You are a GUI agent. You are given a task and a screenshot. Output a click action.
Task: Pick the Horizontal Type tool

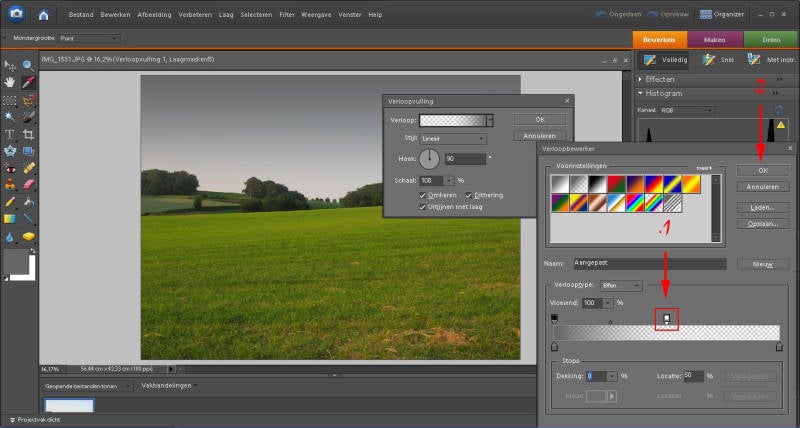tap(10, 134)
